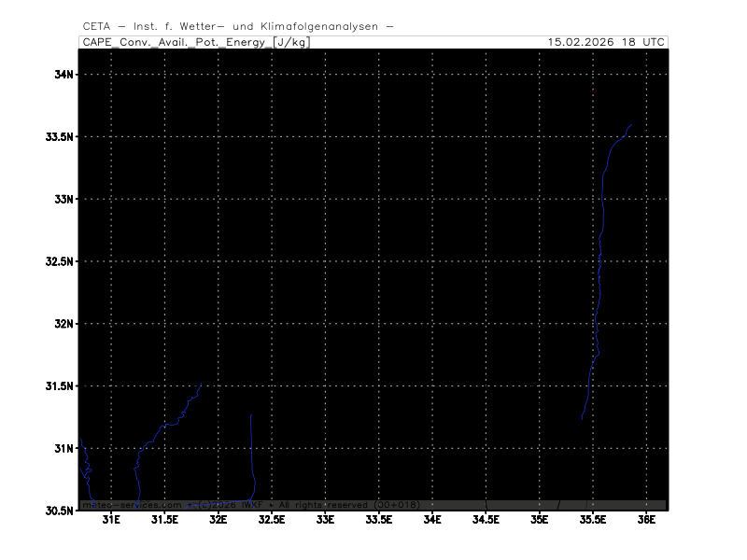The width and height of the screenshot is (747, 560).
Task: Click the 34.5E longitude label
Action: point(486,520)
